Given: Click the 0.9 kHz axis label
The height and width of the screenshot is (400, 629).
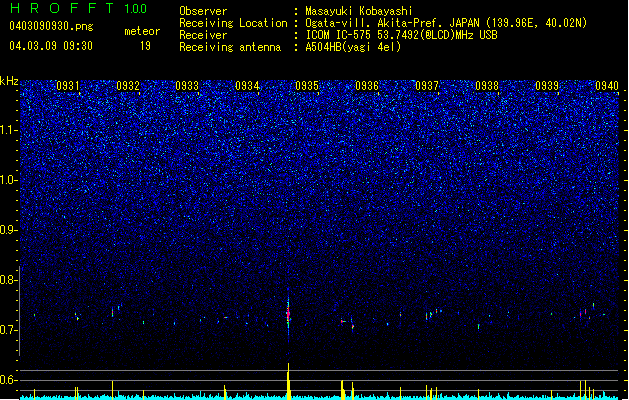Looking at the screenshot, I should click(9, 230).
